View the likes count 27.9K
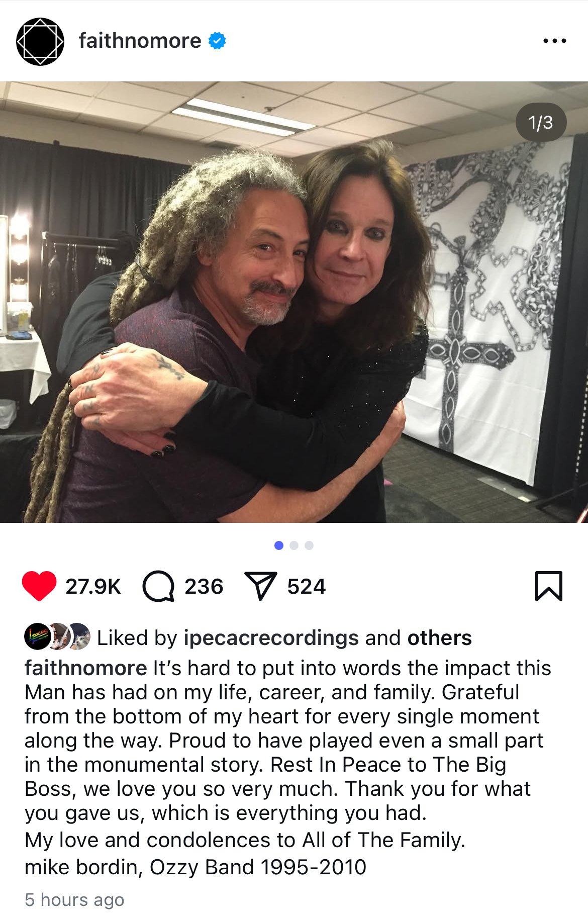Image resolution: width=588 pixels, height=920 pixels. [93, 587]
